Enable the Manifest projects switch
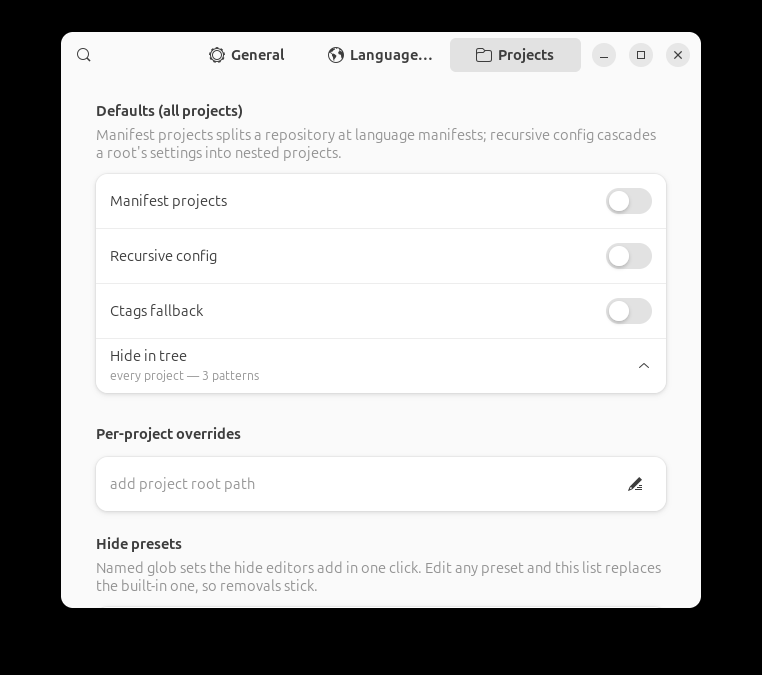The image size is (762, 675). 629,201
